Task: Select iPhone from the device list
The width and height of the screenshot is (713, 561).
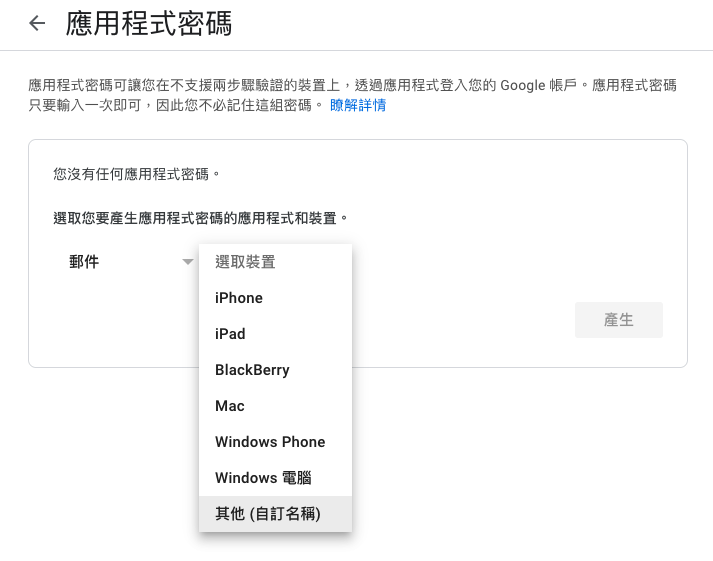Action: point(239,298)
